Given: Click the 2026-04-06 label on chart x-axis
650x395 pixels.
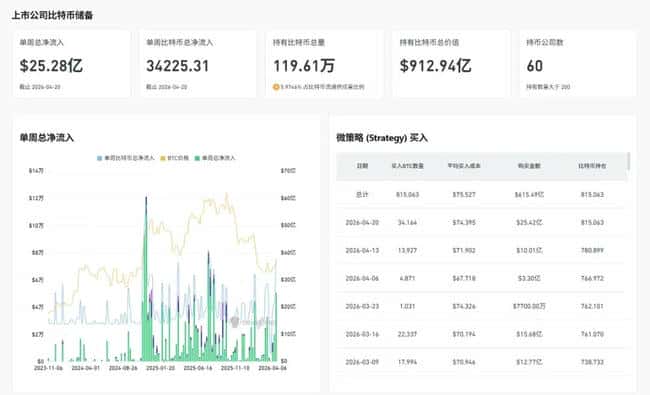Looking at the screenshot, I should point(272,368).
